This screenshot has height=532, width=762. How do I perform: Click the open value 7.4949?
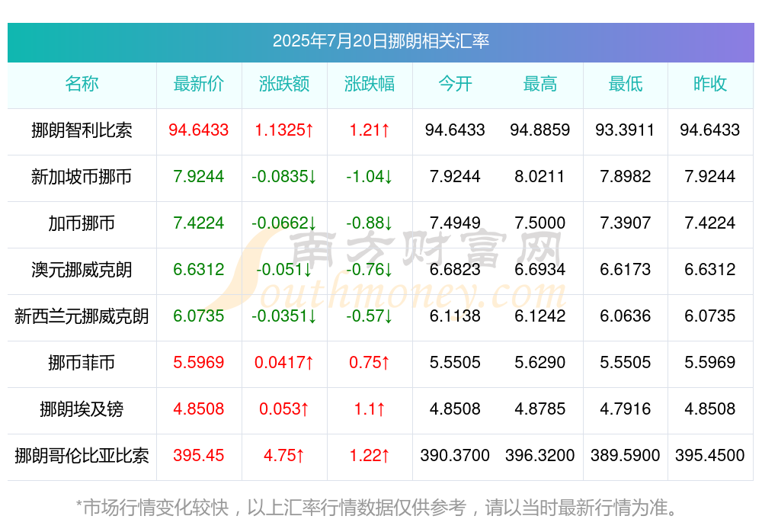pos(455,223)
